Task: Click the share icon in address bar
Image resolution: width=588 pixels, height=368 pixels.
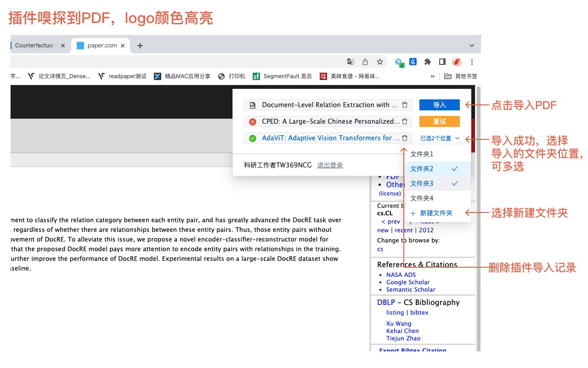Action: pyautogui.click(x=365, y=62)
